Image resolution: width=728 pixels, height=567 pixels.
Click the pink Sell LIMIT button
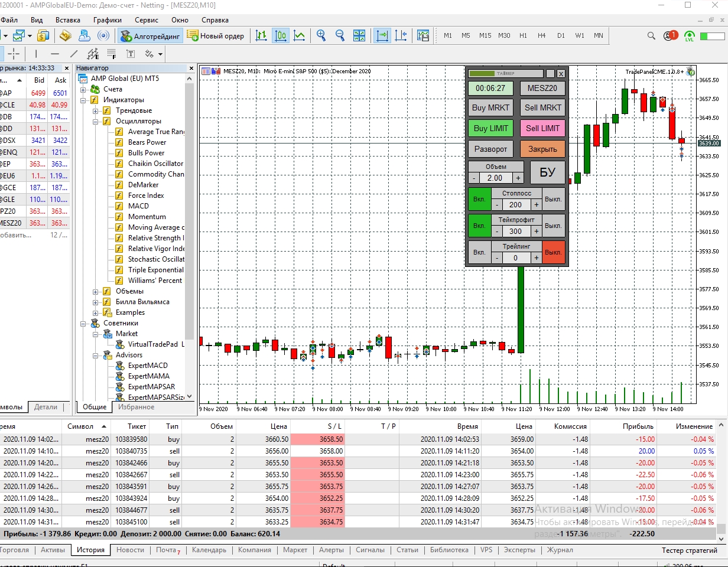(543, 128)
